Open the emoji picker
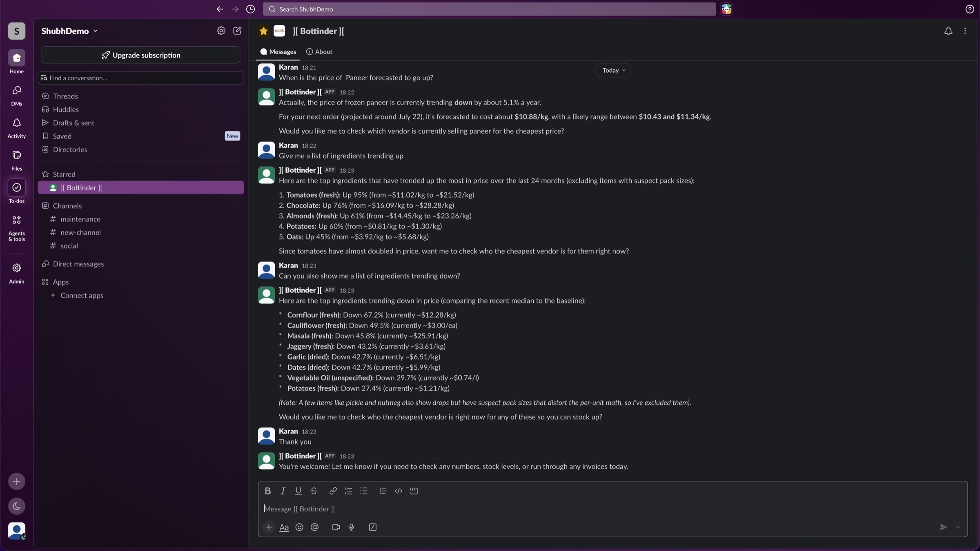 point(299,527)
